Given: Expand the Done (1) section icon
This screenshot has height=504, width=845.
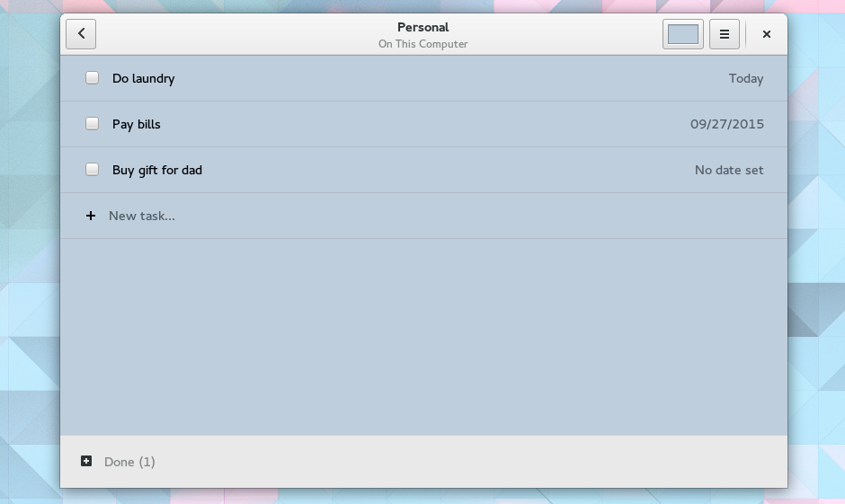Looking at the screenshot, I should pyautogui.click(x=86, y=461).
